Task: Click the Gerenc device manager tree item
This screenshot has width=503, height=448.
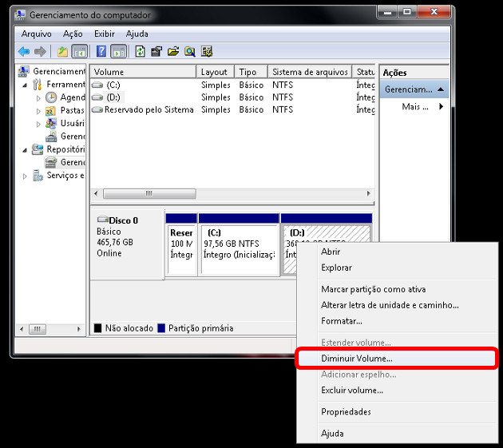Action: coord(65,137)
